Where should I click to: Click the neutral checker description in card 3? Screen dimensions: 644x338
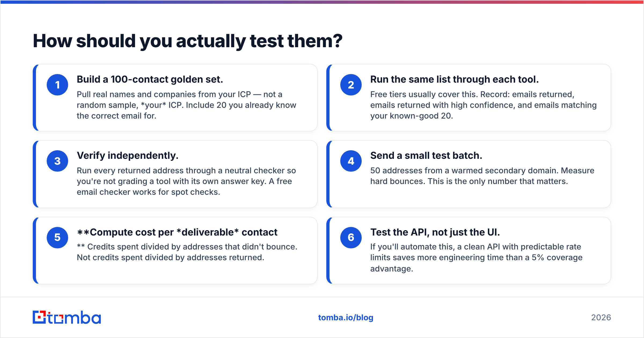click(186, 181)
